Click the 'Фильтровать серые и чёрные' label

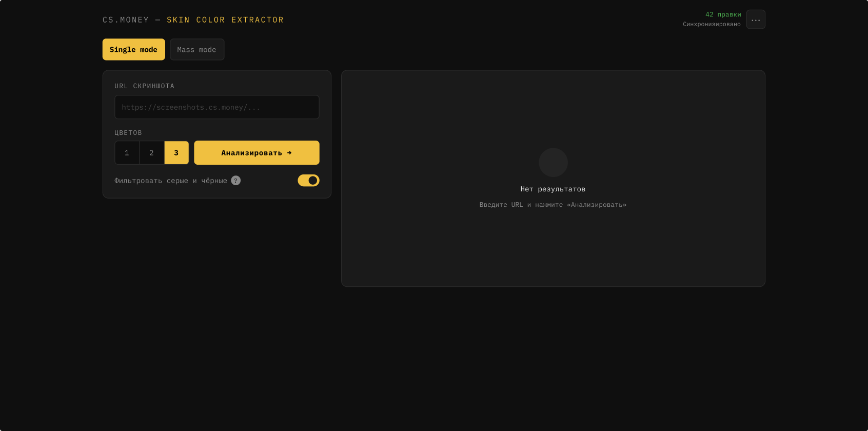170,181
